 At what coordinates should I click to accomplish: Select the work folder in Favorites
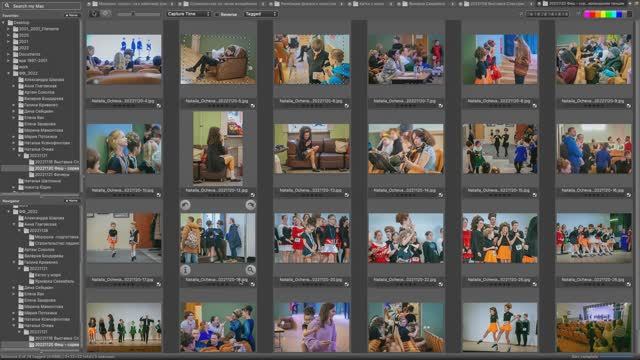pyautogui.click(x=23, y=67)
